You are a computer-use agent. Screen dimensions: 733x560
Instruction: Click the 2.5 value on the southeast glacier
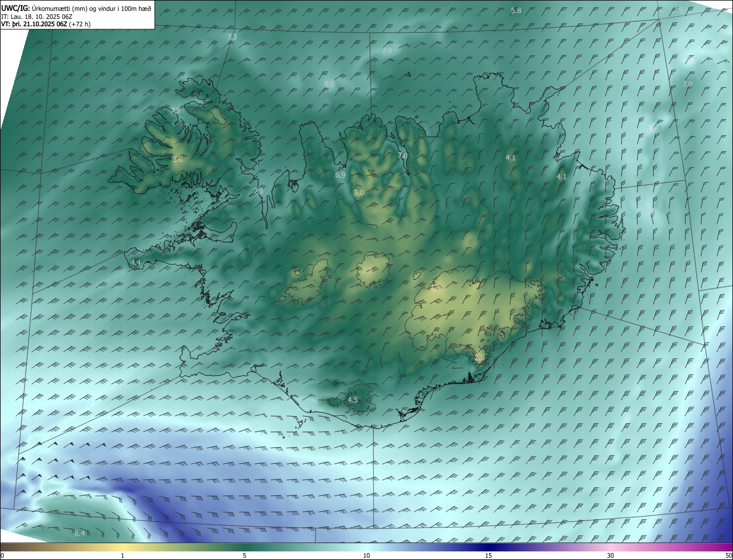pos(479,358)
